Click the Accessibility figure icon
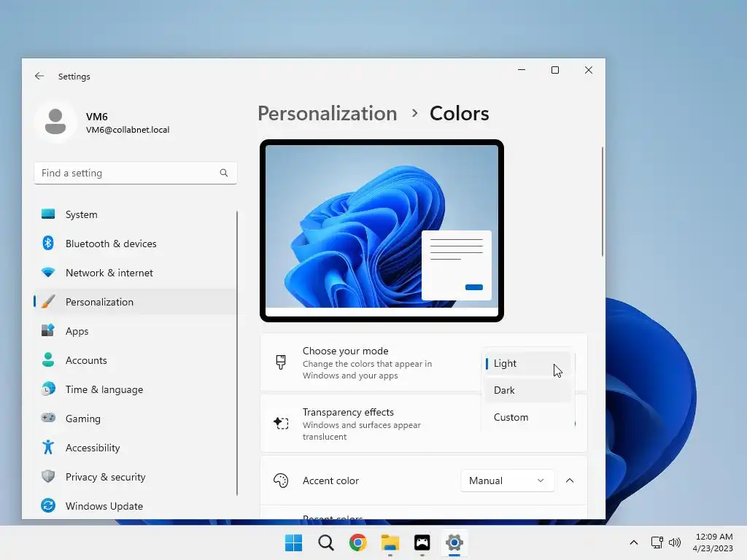Screen dimensions: 747x560 tap(48, 447)
